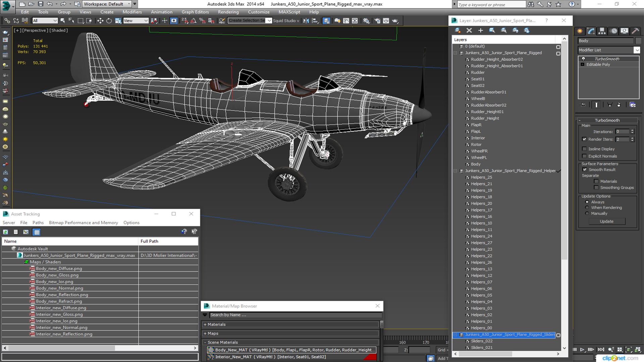This screenshot has height=362, width=644.
Task: Click the Align tool icon
Action: [315, 21]
